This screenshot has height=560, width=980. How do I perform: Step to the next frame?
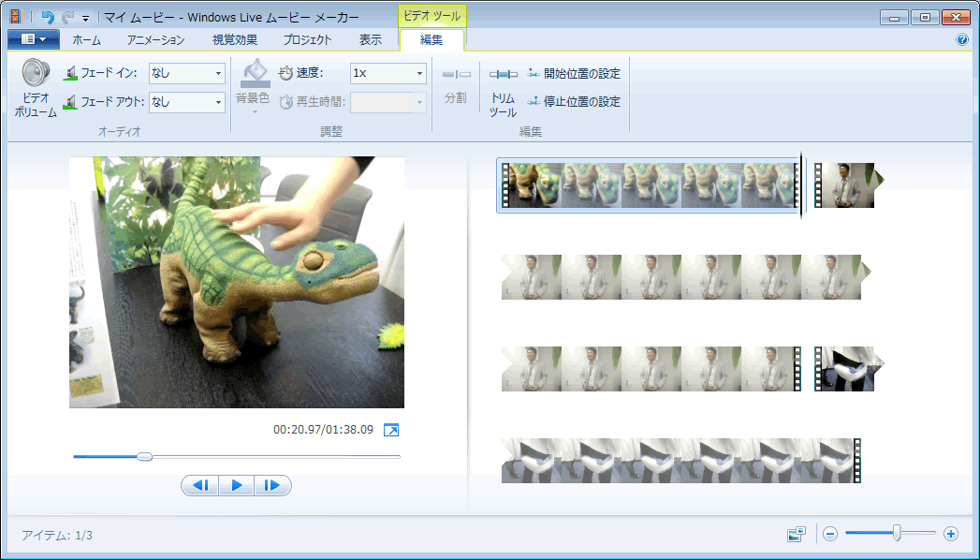pyautogui.click(x=272, y=485)
